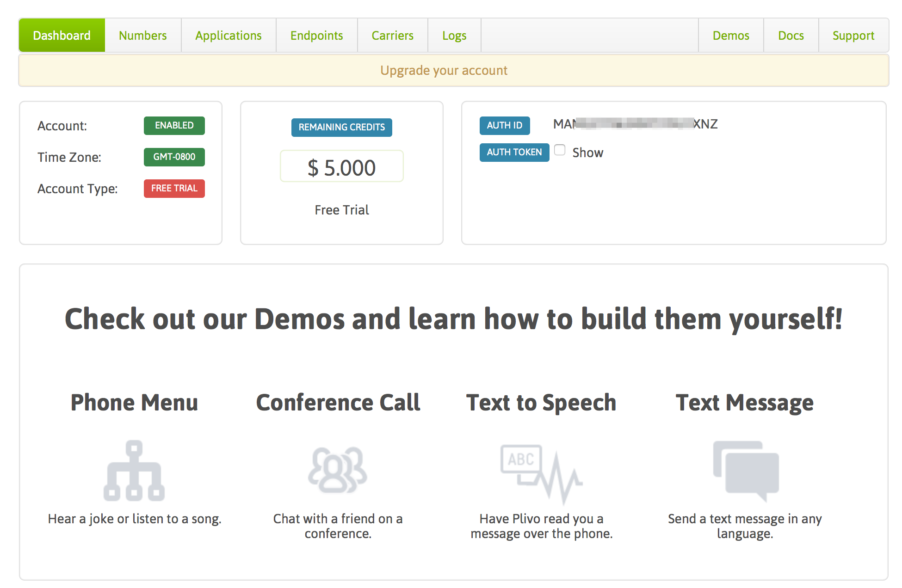
Task: Open the Carriers tab
Action: [392, 36]
